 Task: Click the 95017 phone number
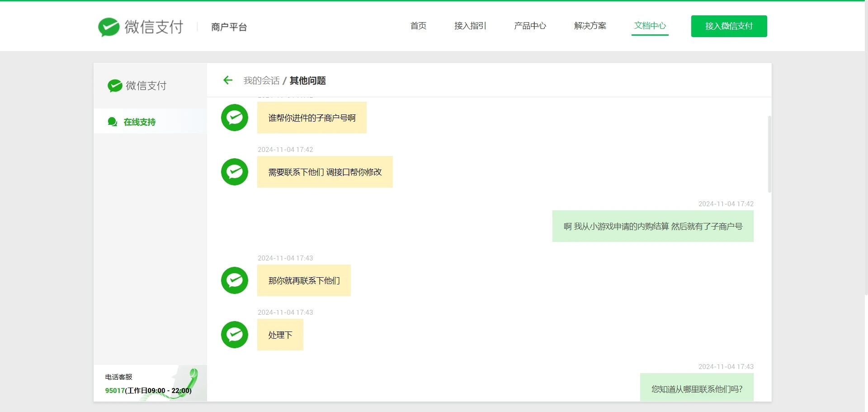click(115, 391)
